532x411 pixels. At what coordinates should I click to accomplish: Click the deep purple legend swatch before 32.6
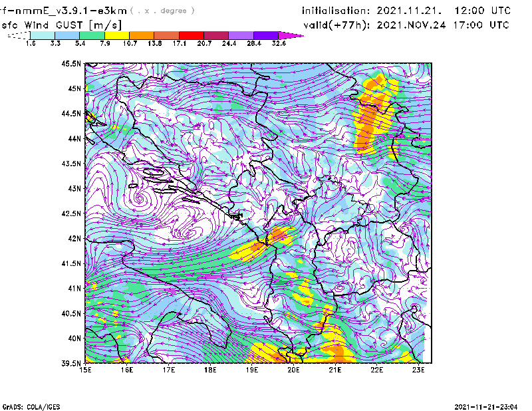(x=265, y=35)
